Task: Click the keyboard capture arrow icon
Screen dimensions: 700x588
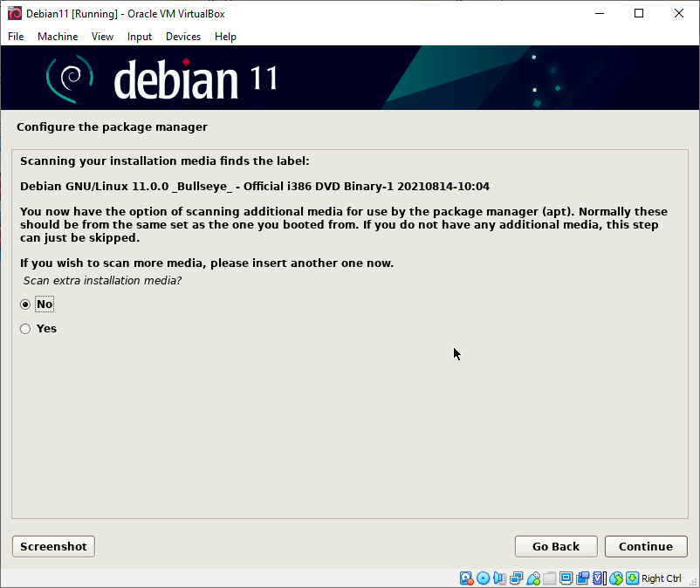Action: tap(632, 578)
